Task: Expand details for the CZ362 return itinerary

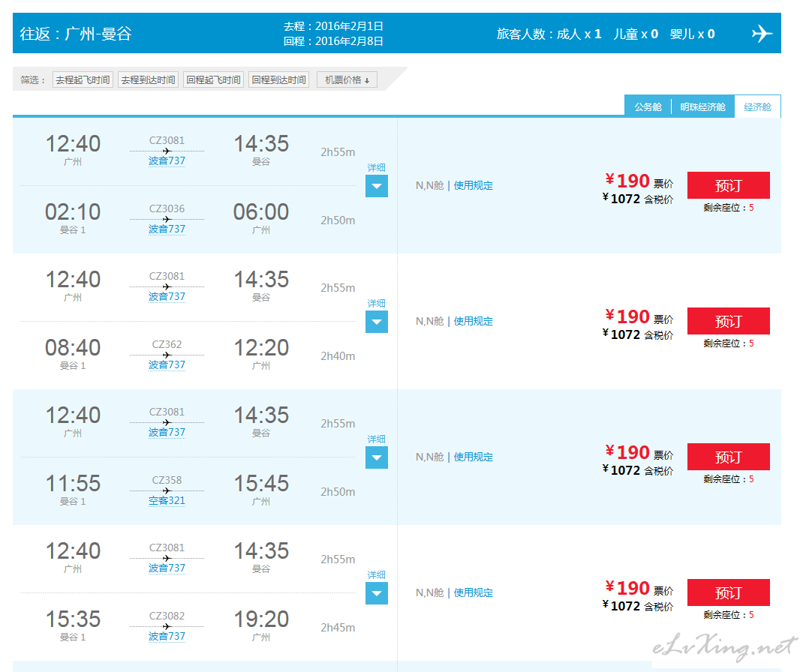Action: tap(377, 322)
